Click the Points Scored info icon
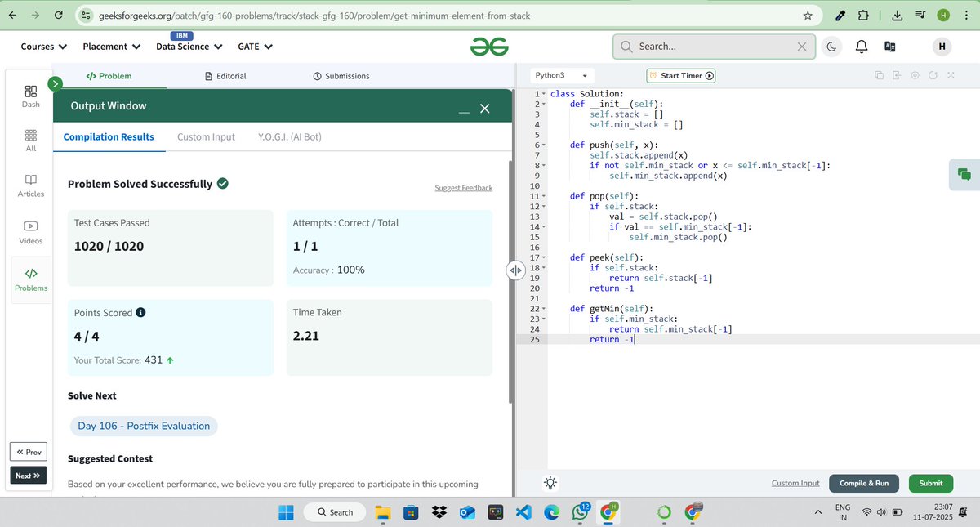 point(140,312)
